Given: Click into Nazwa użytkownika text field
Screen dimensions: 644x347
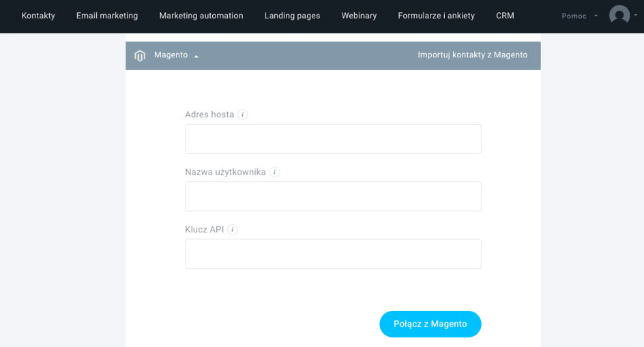Looking at the screenshot, I should [333, 196].
